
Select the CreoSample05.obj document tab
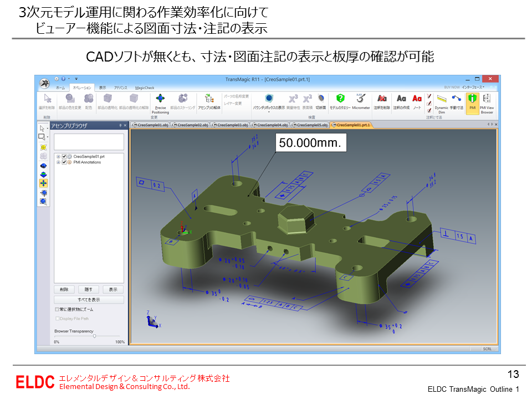point(310,125)
